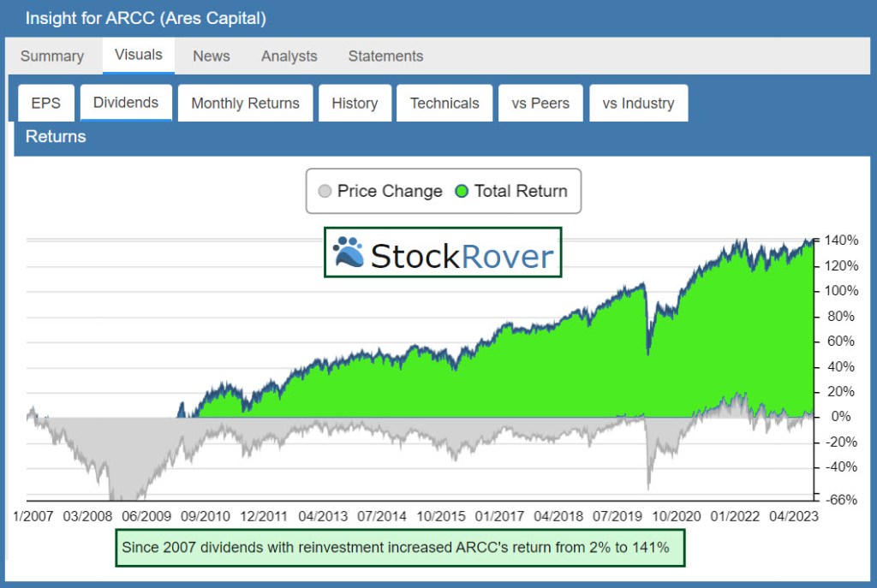This screenshot has width=877, height=588.
Task: Toggle the Total Return legend series
Action: tap(521, 192)
